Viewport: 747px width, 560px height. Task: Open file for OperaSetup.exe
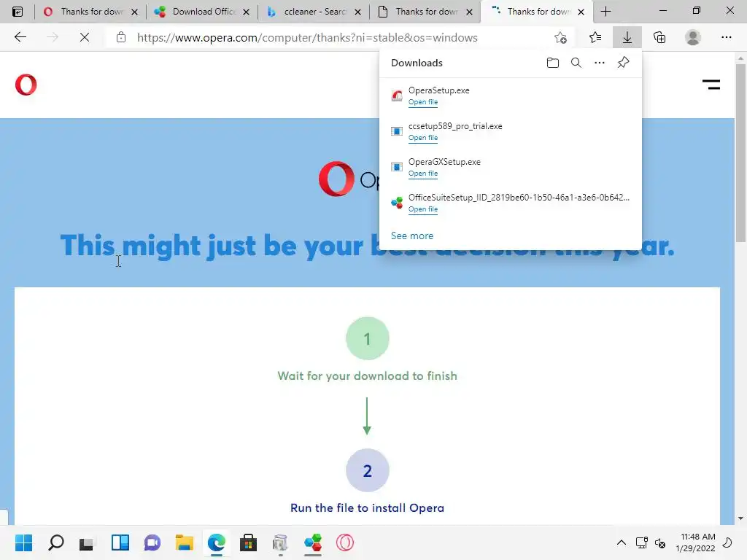(422, 102)
